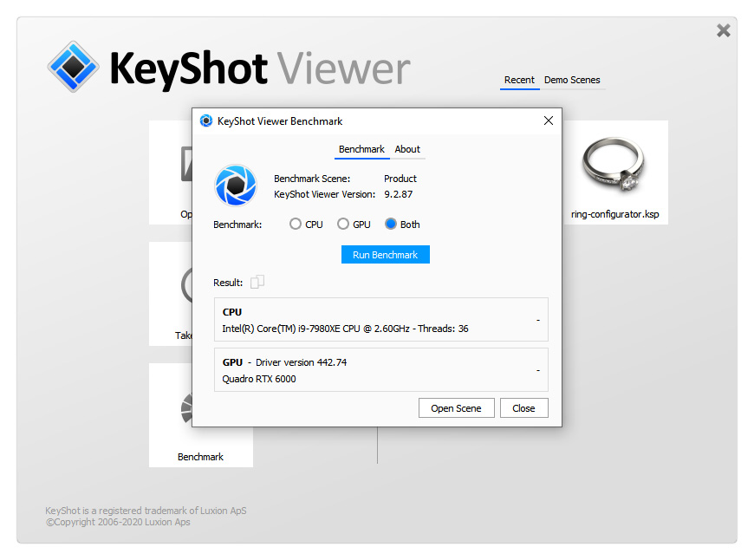Click the partially hidden Take tile behind the dialog
This screenshot has width=754, height=560.
click(170, 294)
